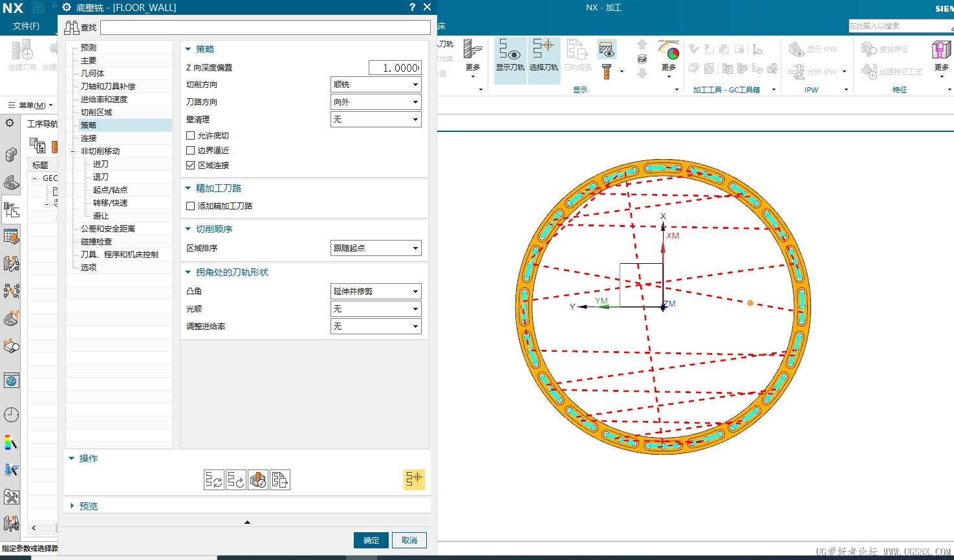Click the 确定 button

[x=371, y=541]
